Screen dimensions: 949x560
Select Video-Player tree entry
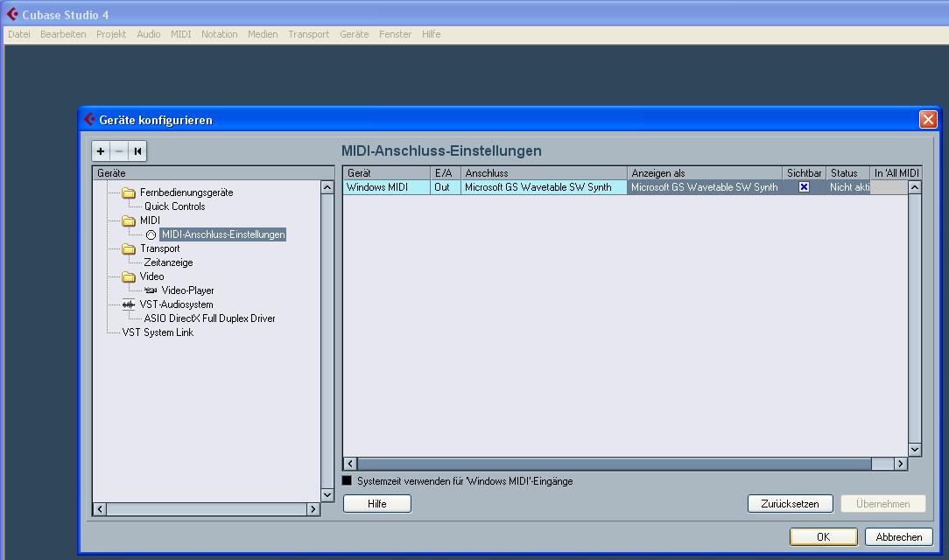click(x=187, y=290)
